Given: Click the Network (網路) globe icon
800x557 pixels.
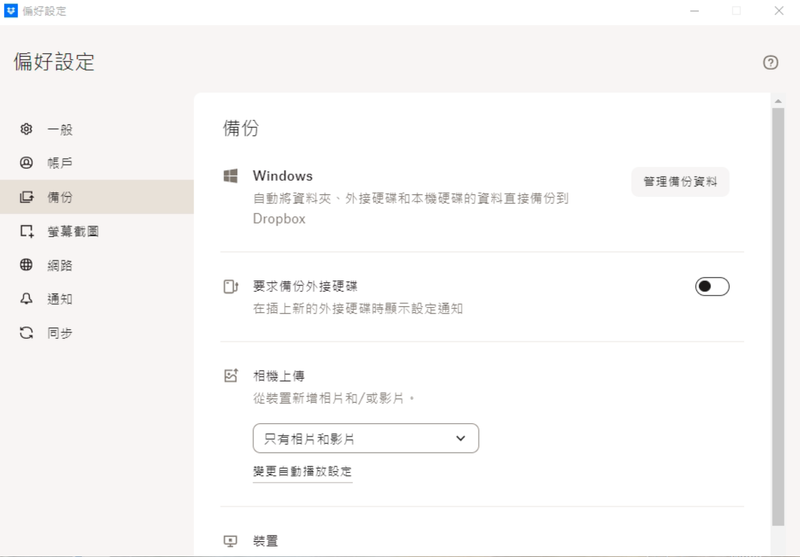Looking at the screenshot, I should pos(27,265).
